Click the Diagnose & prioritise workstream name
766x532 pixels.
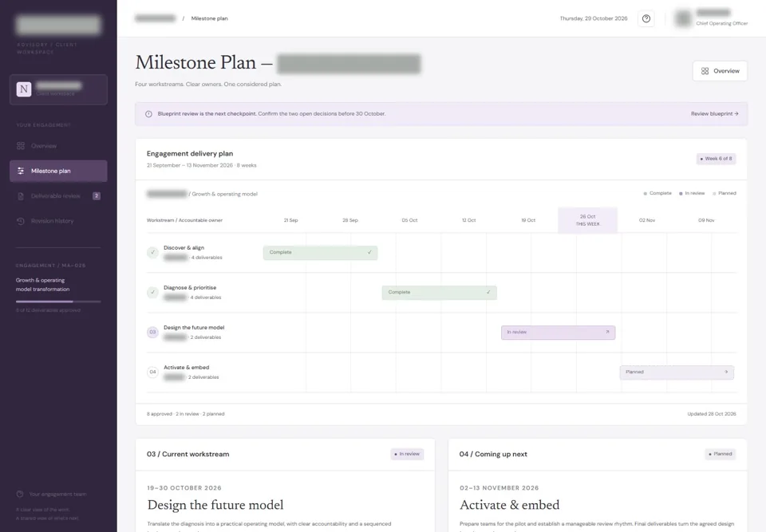[190, 288]
